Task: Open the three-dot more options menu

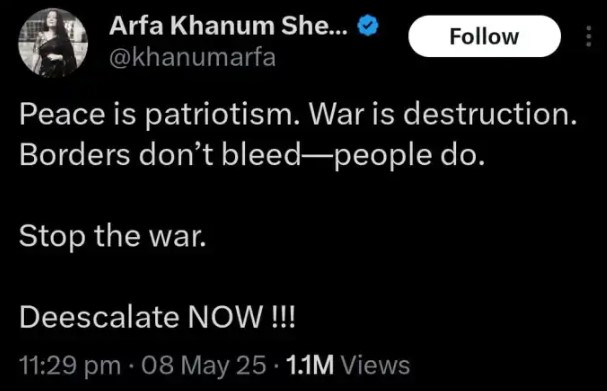Action: [588, 36]
